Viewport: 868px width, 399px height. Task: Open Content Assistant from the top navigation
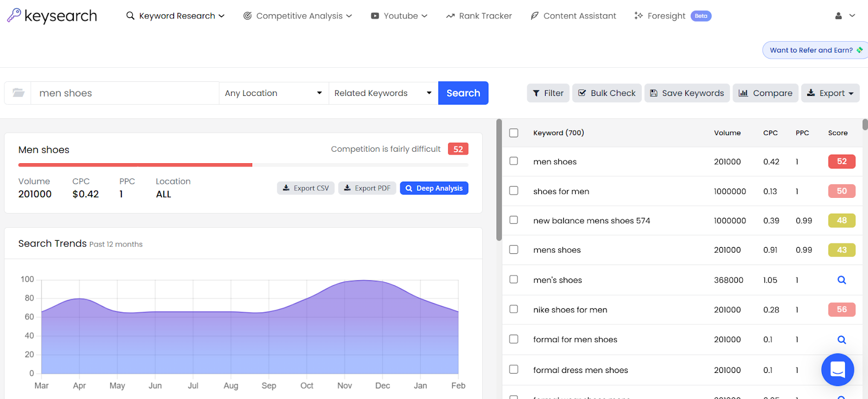(x=573, y=16)
